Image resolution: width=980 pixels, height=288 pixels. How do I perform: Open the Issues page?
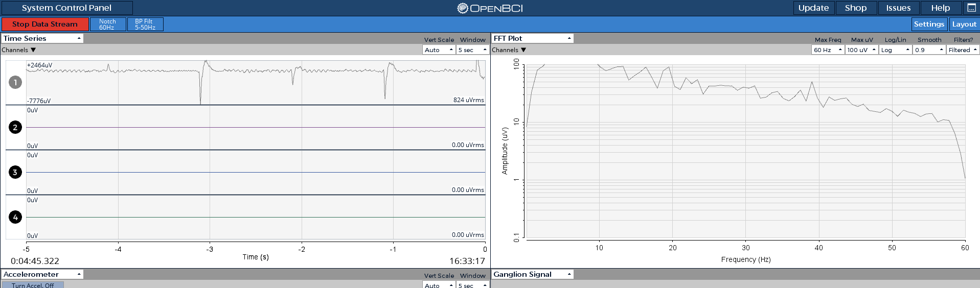pyautogui.click(x=898, y=8)
